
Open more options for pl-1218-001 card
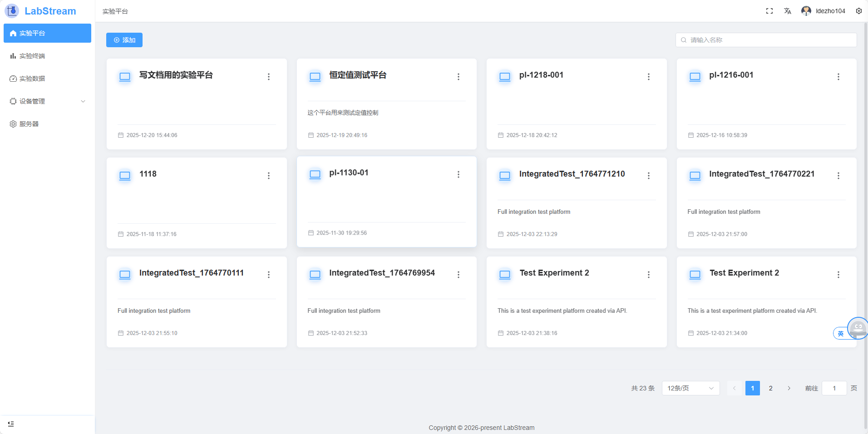point(648,77)
